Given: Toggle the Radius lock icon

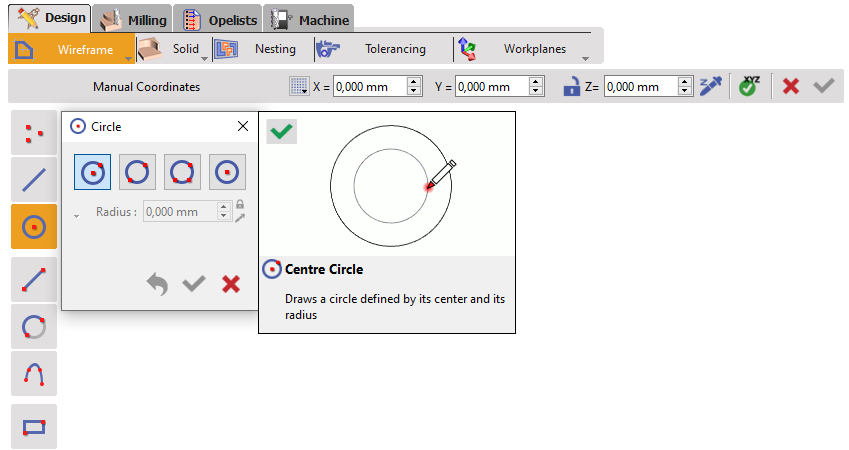Looking at the screenshot, I should (239, 205).
